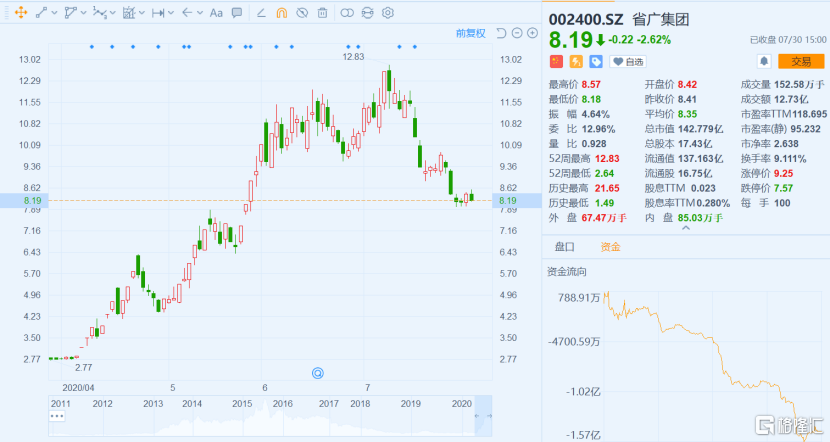This screenshot has height=442, width=830.
Task: Shift navigator range right with arrow
Action: click(489, 416)
